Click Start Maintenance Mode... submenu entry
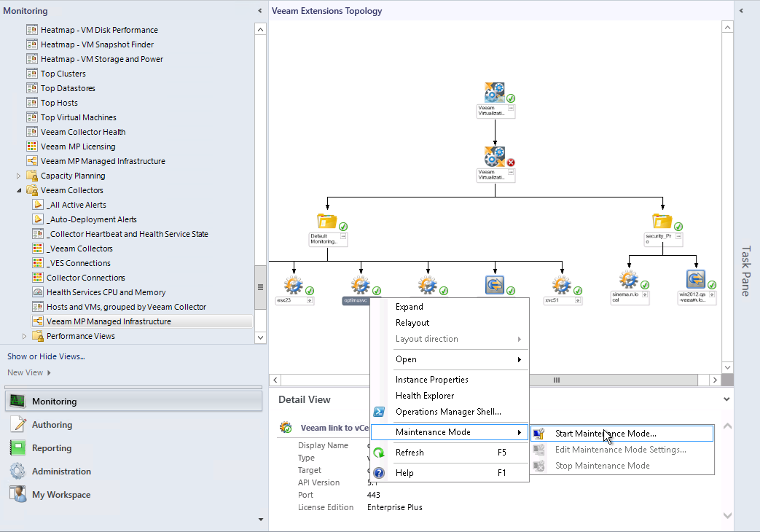 (622, 434)
